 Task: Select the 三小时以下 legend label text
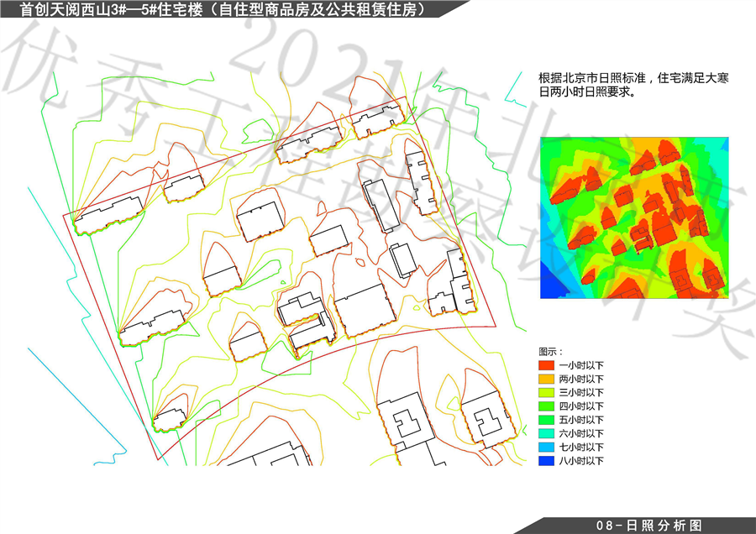click(580, 393)
